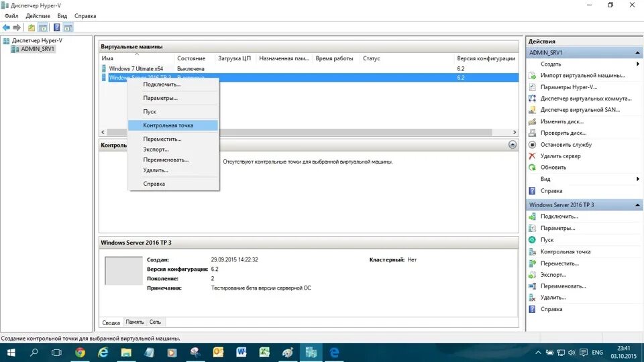Open the system tray volume icon

pyautogui.click(x=572, y=353)
